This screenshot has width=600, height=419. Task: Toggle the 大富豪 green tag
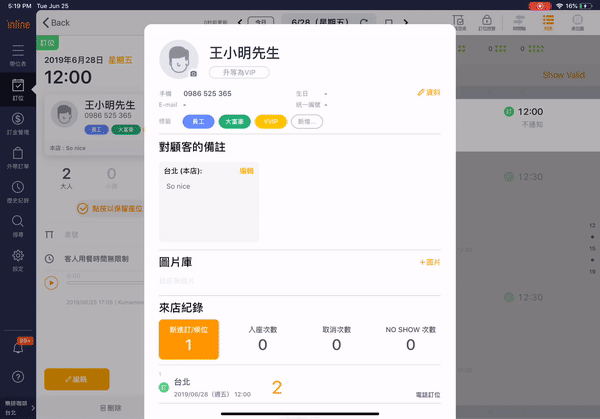point(235,121)
